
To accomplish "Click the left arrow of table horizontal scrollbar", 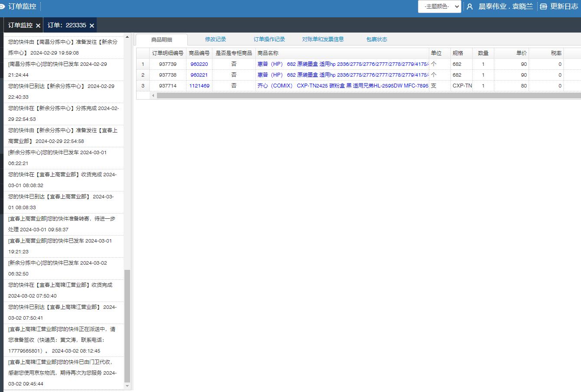I will pos(153,96).
